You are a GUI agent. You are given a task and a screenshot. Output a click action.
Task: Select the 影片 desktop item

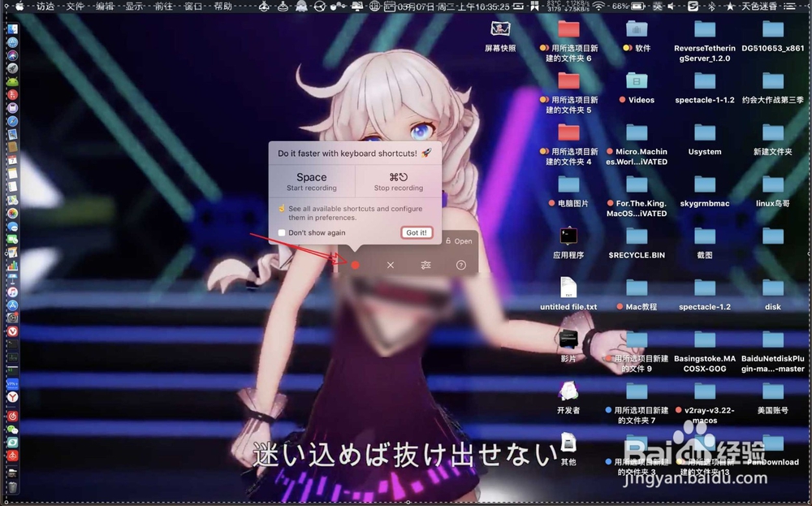pyautogui.click(x=568, y=339)
